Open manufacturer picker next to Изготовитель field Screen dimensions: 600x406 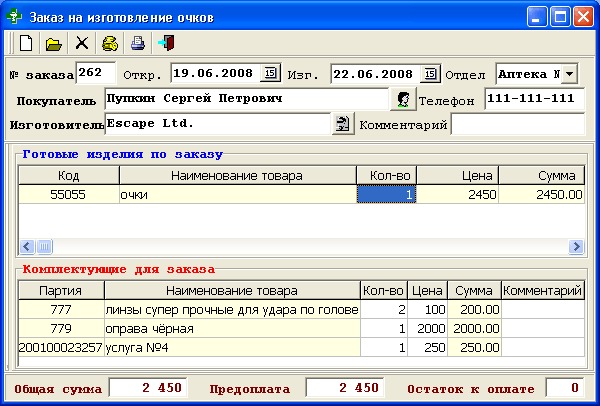pyautogui.click(x=343, y=123)
